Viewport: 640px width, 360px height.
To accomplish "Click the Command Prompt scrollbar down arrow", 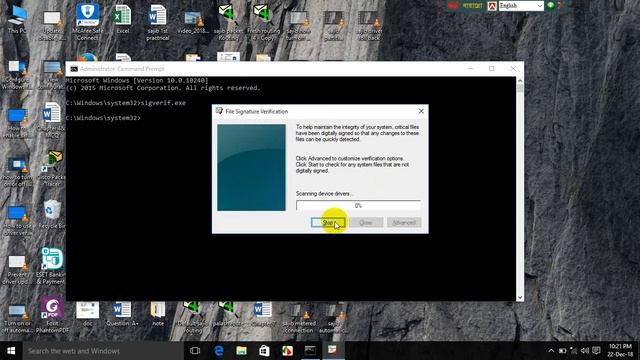I will click(x=520, y=298).
